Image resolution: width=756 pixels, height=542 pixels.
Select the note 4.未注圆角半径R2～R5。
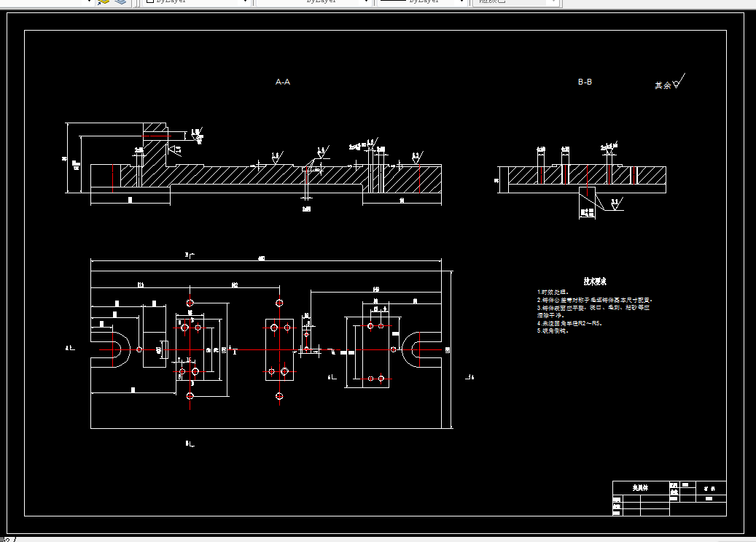(x=569, y=323)
